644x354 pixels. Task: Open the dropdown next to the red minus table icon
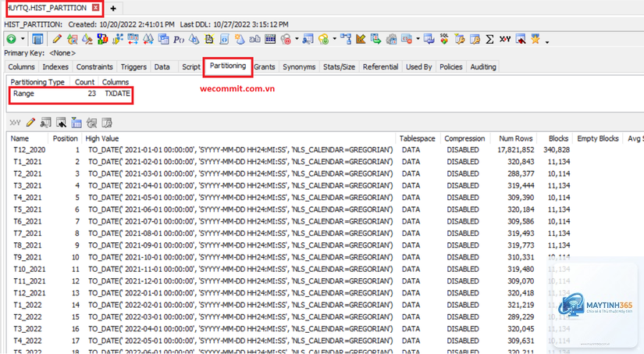418,39
